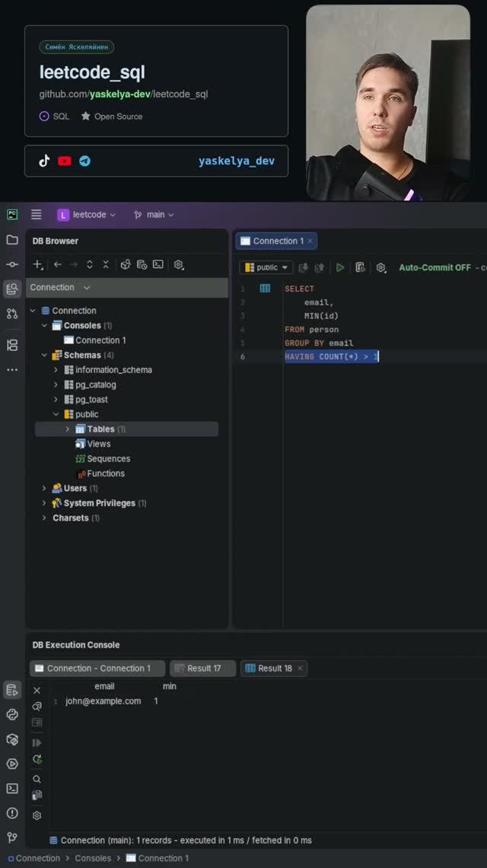Search the result set with magnifier icon
The width and height of the screenshot is (487, 868).
pos(37,779)
